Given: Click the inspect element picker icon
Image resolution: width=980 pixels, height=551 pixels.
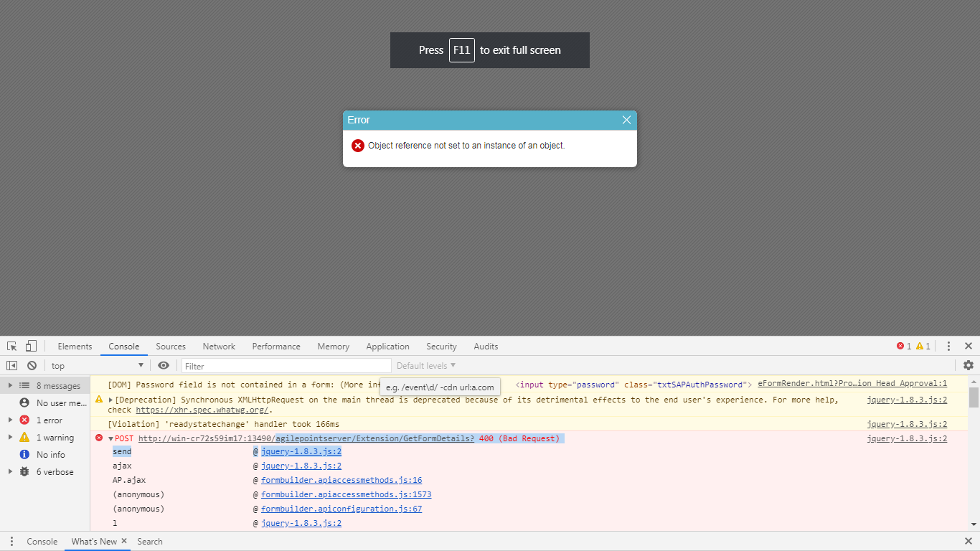Looking at the screenshot, I should click(x=12, y=346).
